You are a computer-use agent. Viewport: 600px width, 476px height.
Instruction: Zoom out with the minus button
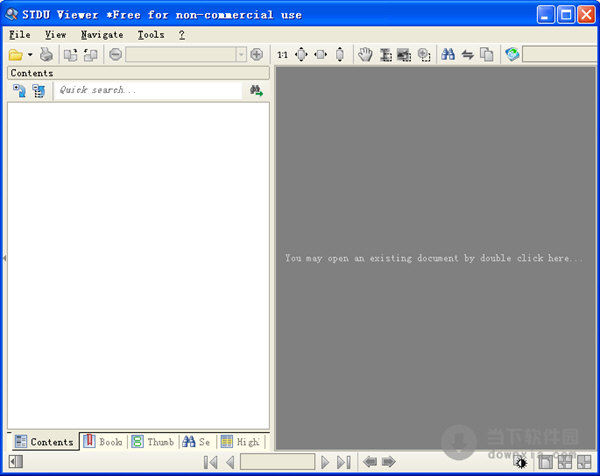coord(115,55)
